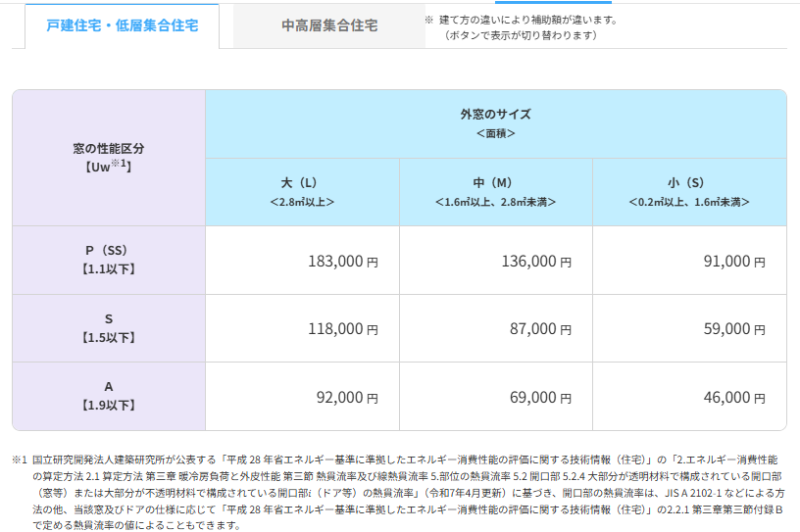
Task: Click the A【1.9以下】 row header
Action: [x=109, y=397]
